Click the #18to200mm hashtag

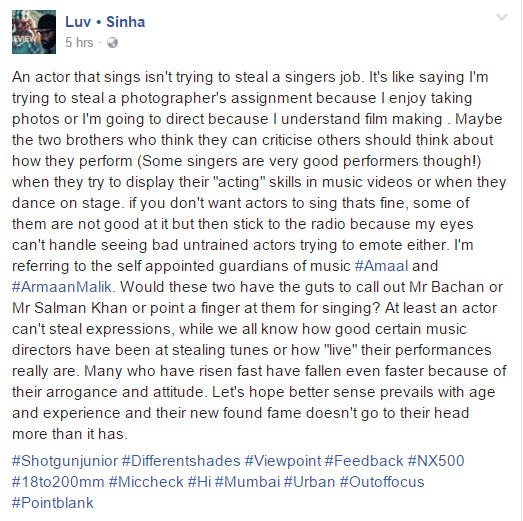58,482
